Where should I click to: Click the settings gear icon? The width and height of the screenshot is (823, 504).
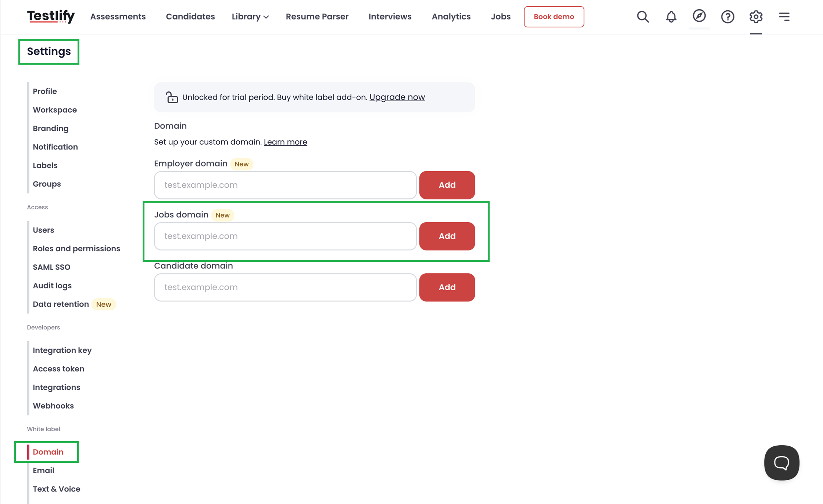point(756,17)
